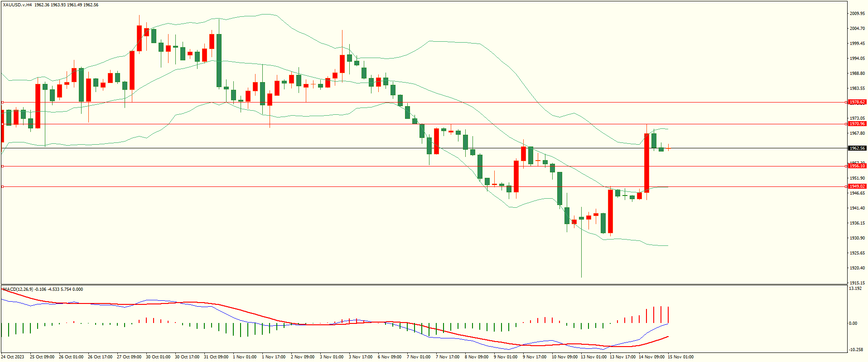Image resolution: width=868 pixels, height=362 pixels.
Task: Click the 31 Oct 09:00 time label
Action: pos(216,357)
